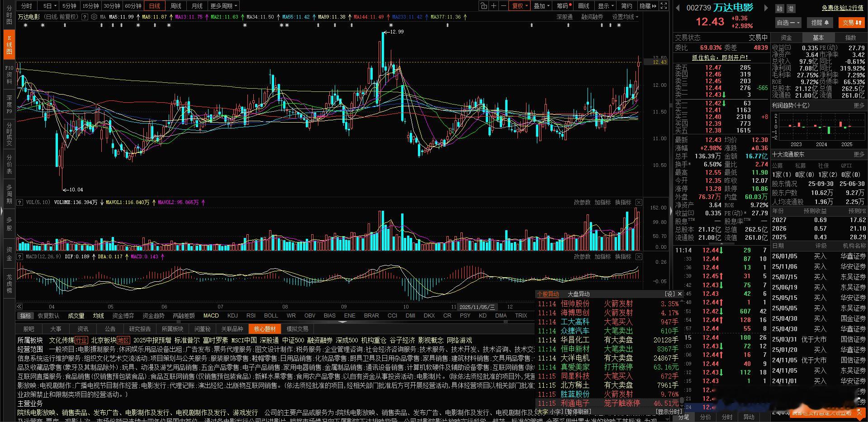Open 深度F9 in left sidebar
Viewport: 868px width, 422px height.
(9, 104)
